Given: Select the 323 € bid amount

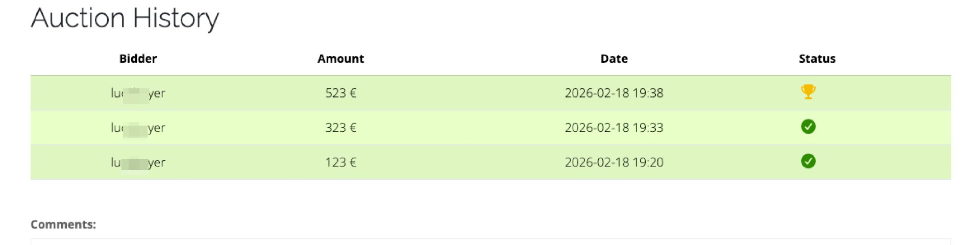Looking at the screenshot, I should click(x=340, y=128).
